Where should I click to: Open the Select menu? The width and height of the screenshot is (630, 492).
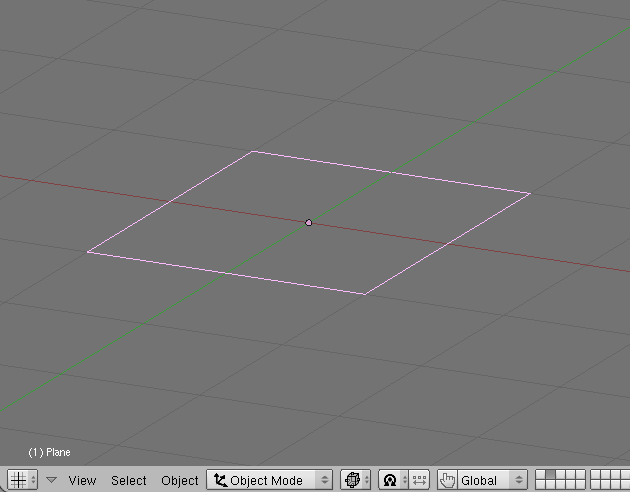tap(129, 480)
